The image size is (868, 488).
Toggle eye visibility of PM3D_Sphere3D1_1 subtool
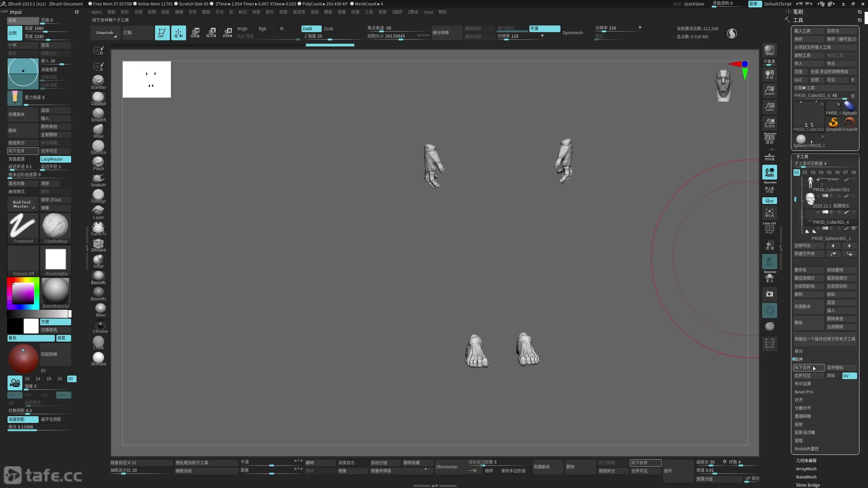(x=854, y=228)
